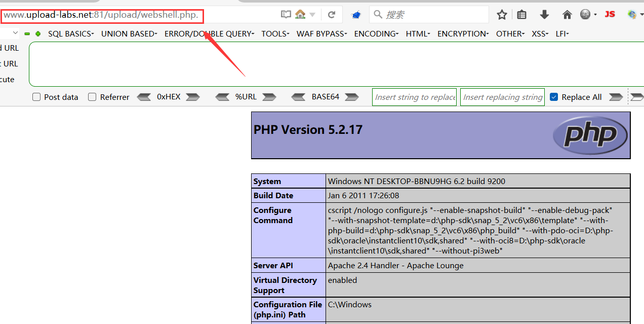This screenshot has height=324, width=644.
Task: Expand the XSS dropdown
Action: [x=540, y=34]
